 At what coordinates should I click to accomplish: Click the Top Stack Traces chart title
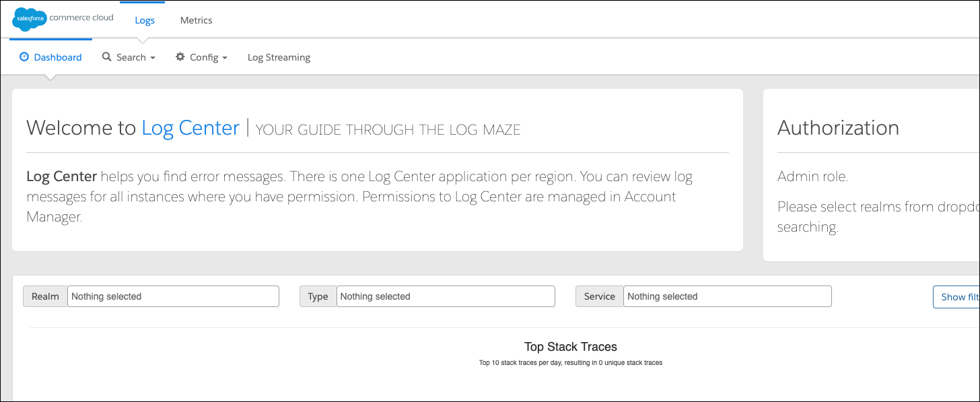570,347
